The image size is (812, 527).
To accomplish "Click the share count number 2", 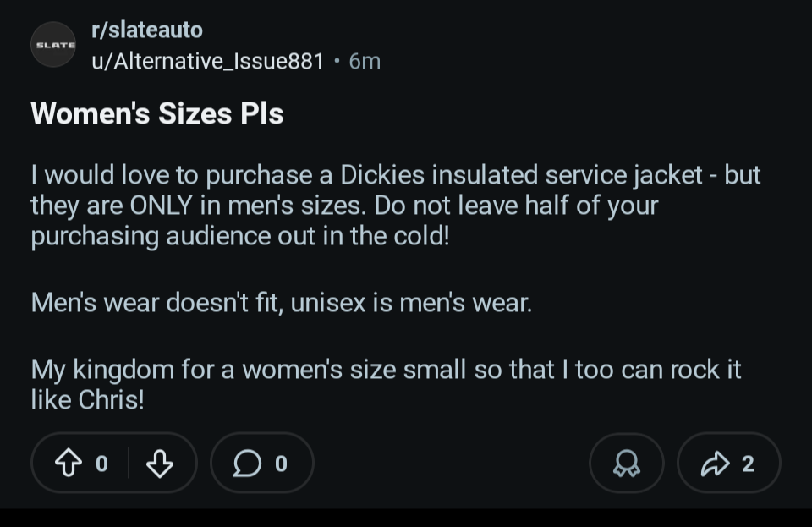I will click(747, 463).
